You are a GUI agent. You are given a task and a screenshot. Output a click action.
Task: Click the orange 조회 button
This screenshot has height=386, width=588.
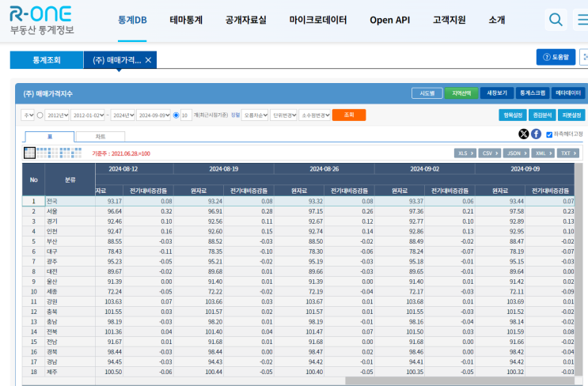[348, 115]
